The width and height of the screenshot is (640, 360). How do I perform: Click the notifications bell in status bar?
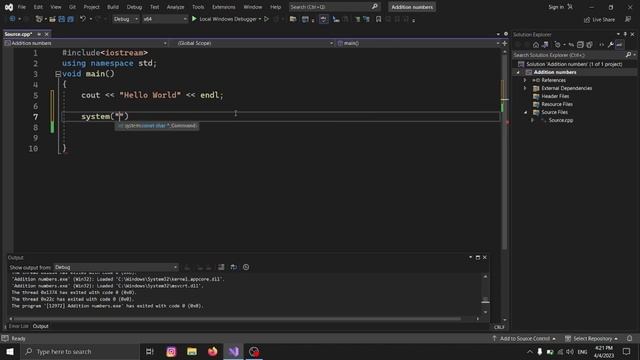tap(629, 338)
